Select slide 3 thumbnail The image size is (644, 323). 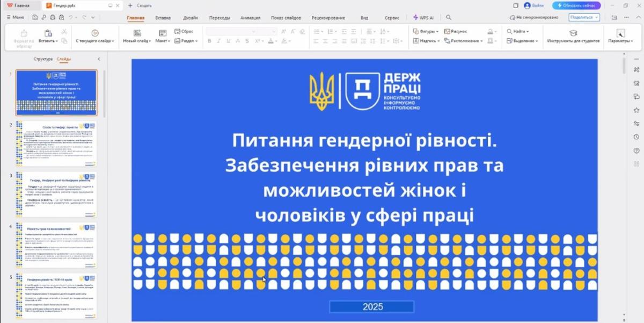(x=56, y=195)
